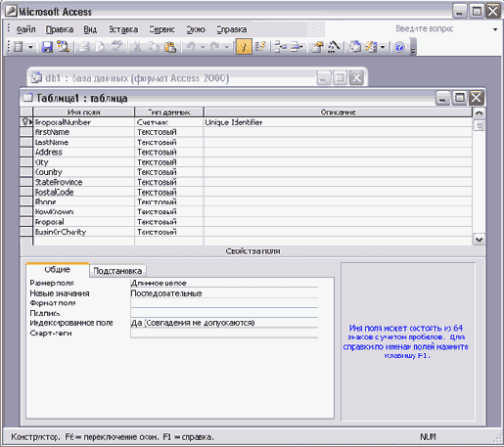This screenshot has height=447, width=504.
Task: Select the BusinOrCharity field name cell
Action: coord(84,232)
